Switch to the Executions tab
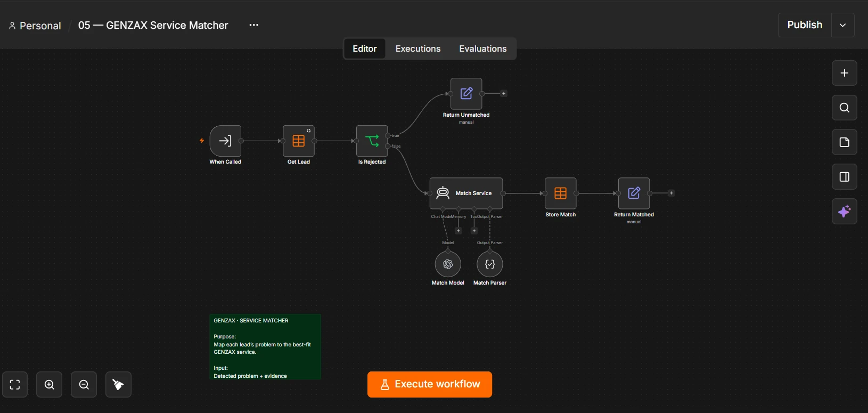This screenshot has width=868, height=413. click(x=418, y=48)
